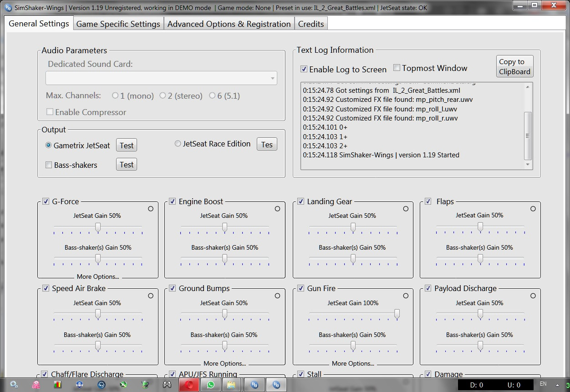Uncheck Enable Log to Screen
This screenshot has width=570, height=392.
click(x=304, y=69)
